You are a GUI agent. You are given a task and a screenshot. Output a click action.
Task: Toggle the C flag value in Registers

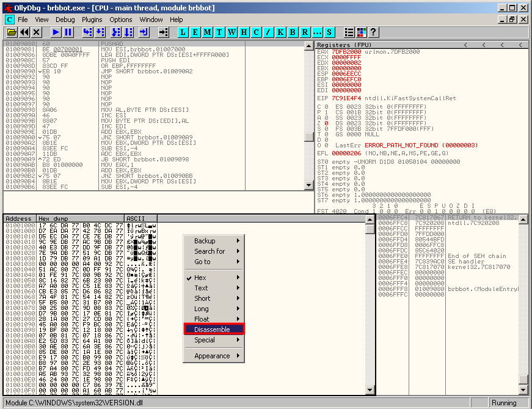pyautogui.click(x=326, y=106)
